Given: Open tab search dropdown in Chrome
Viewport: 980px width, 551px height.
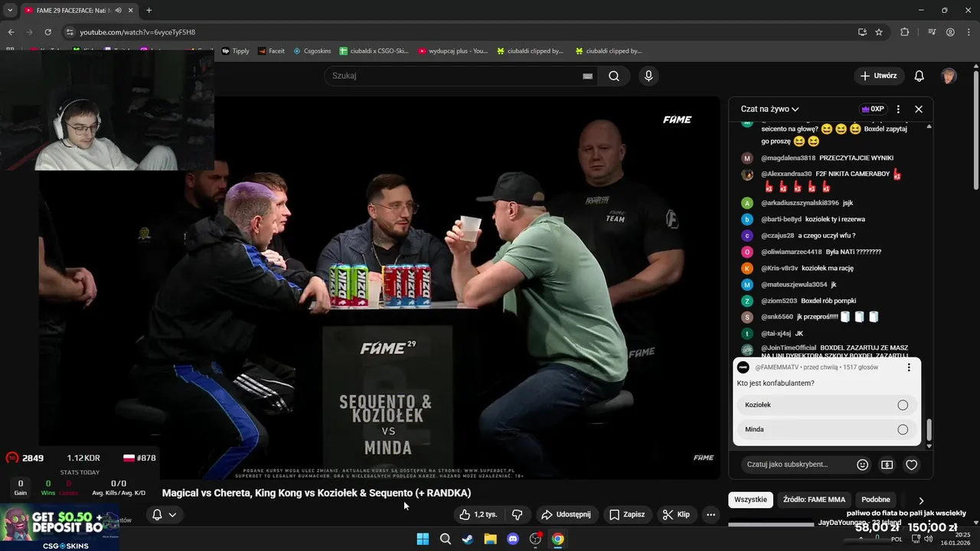Looking at the screenshot, I should [10, 10].
